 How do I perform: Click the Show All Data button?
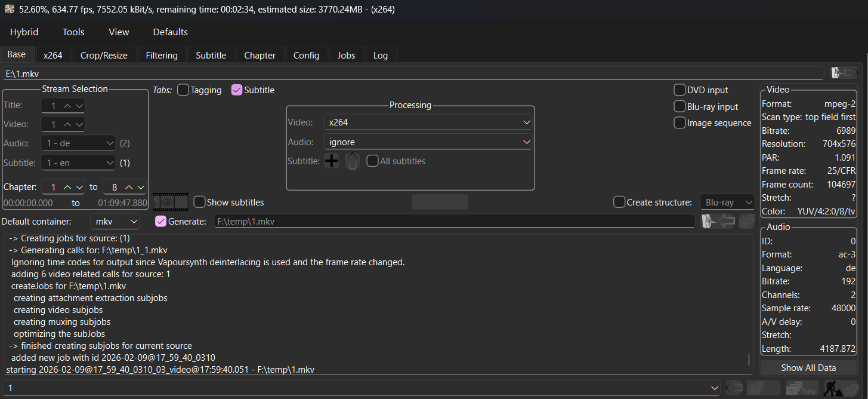[x=808, y=367]
